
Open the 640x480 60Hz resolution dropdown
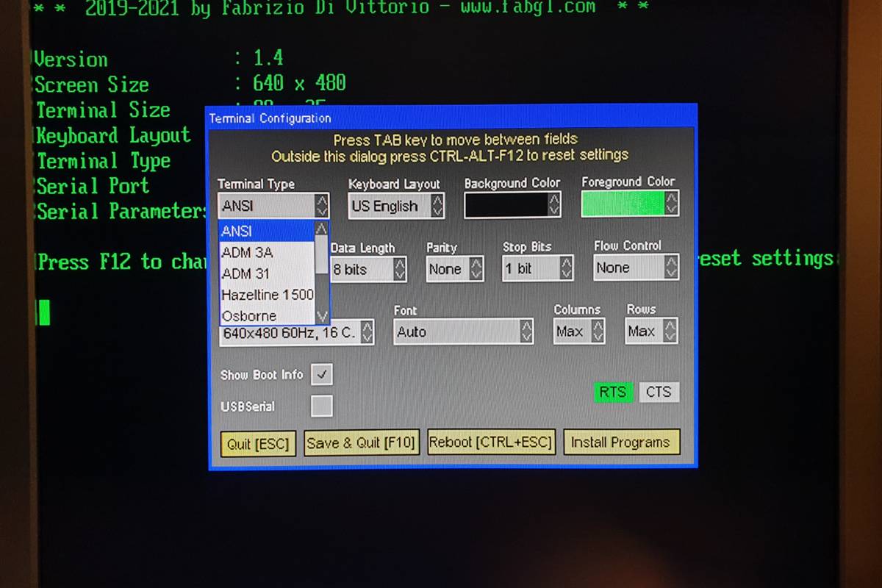pyautogui.click(x=296, y=333)
